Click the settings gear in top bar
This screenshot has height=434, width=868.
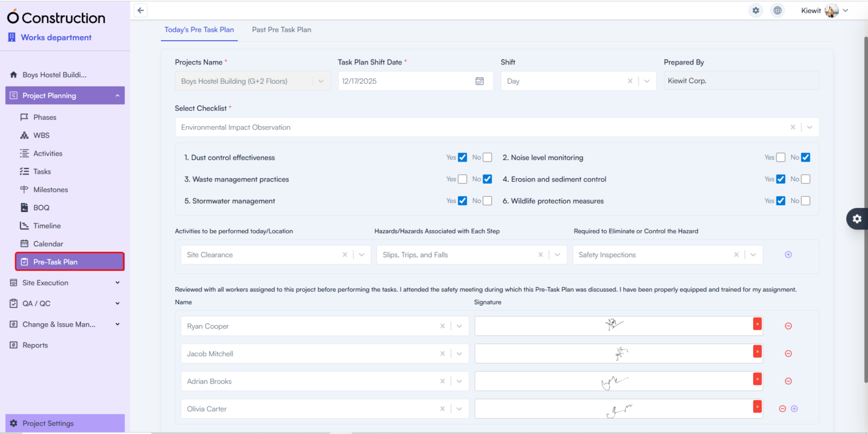(x=756, y=10)
